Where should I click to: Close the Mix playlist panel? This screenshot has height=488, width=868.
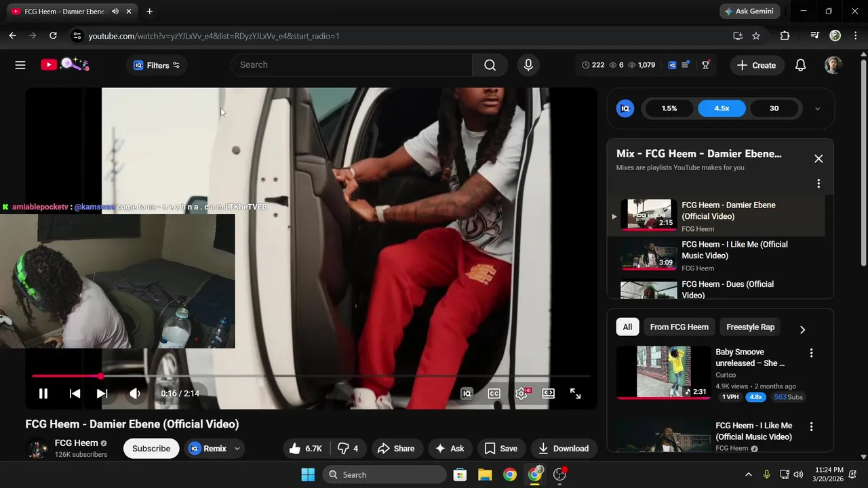818,159
